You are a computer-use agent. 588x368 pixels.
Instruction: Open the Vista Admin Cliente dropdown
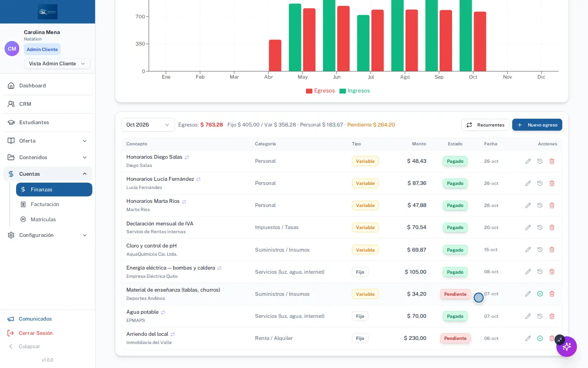coord(57,63)
